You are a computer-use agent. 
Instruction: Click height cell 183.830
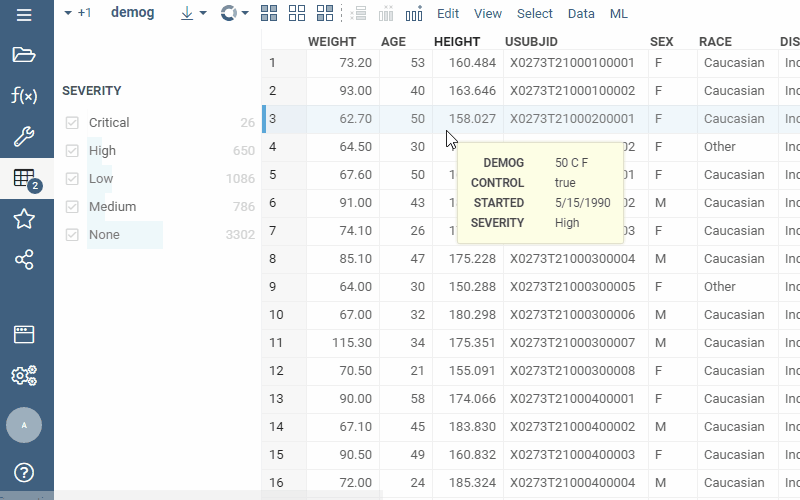click(x=468, y=427)
